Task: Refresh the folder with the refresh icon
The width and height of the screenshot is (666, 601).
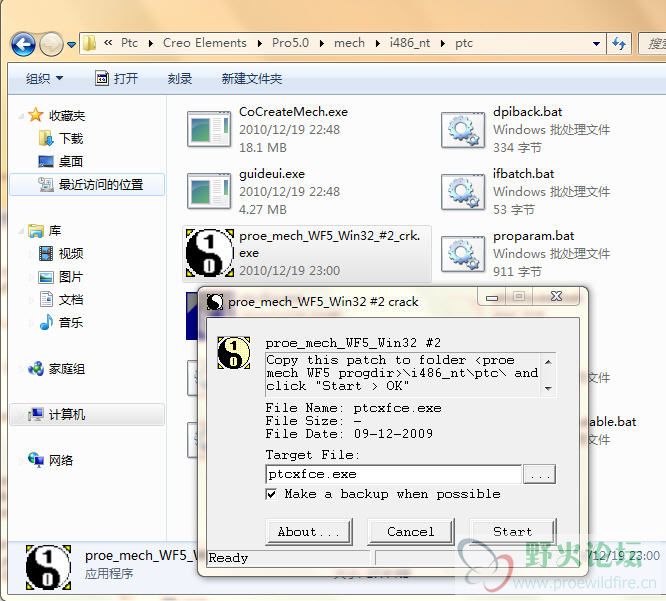Action: pos(619,43)
